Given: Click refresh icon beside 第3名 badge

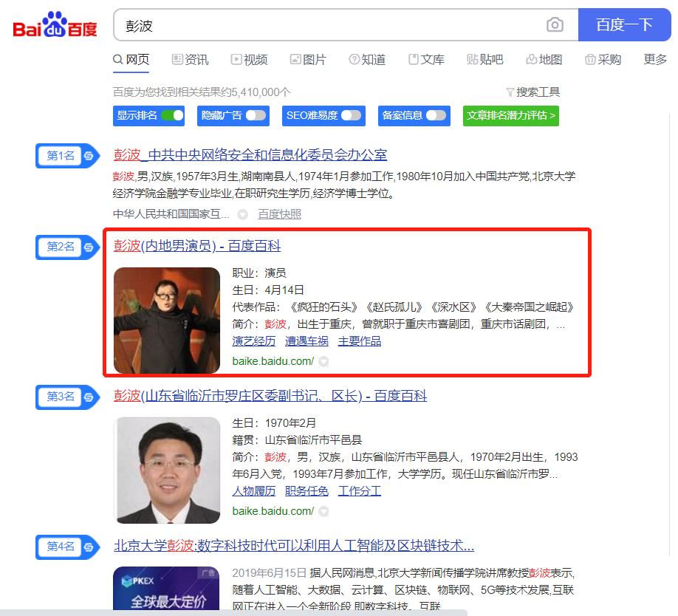Looking at the screenshot, I should (89, 397).
